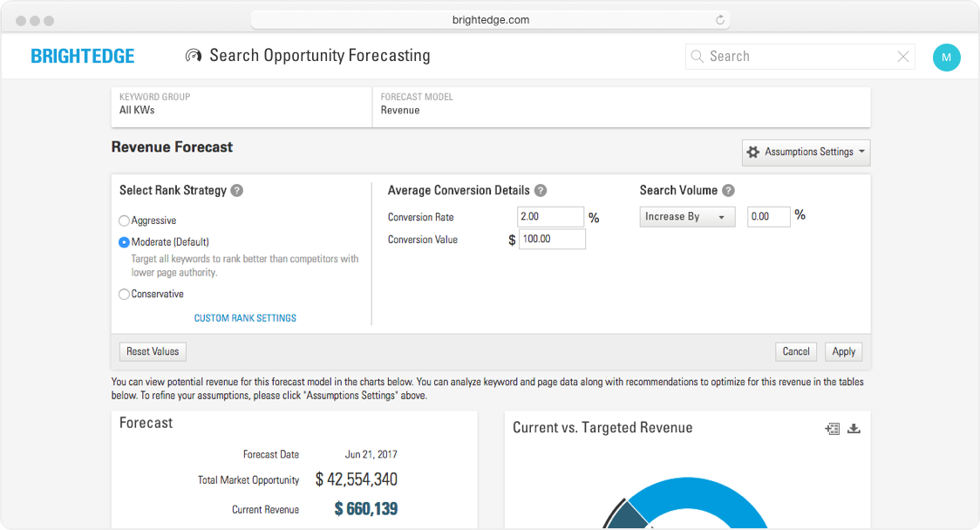
Task: Reload the page in browser address bar
Action: pyautogui.click(x=720, y=20)
